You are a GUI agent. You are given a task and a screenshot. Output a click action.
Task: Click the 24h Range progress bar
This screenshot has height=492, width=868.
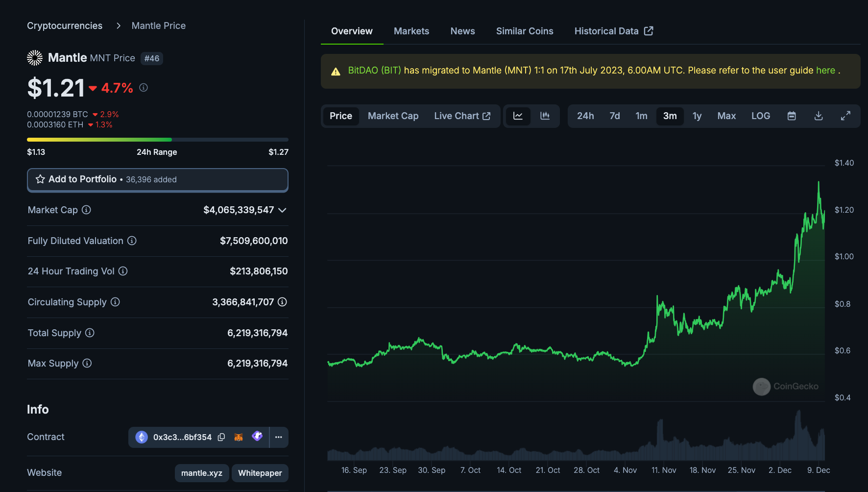click(x=158, y=140)
